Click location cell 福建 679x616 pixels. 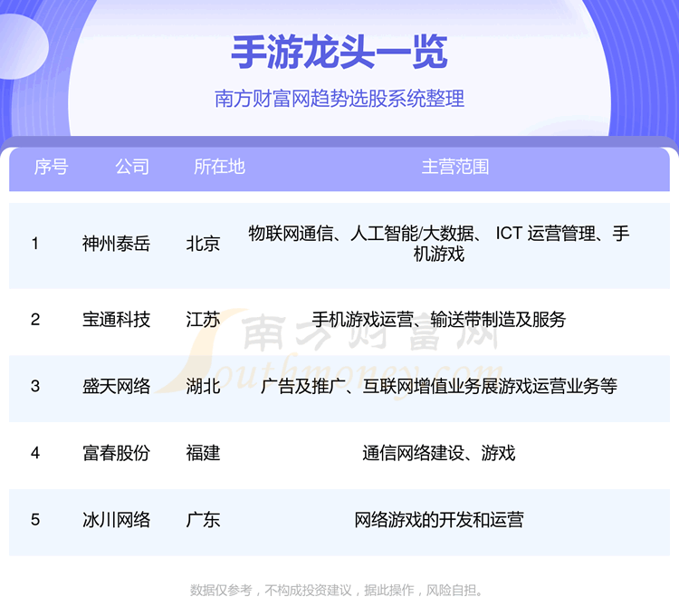point(203,453)
